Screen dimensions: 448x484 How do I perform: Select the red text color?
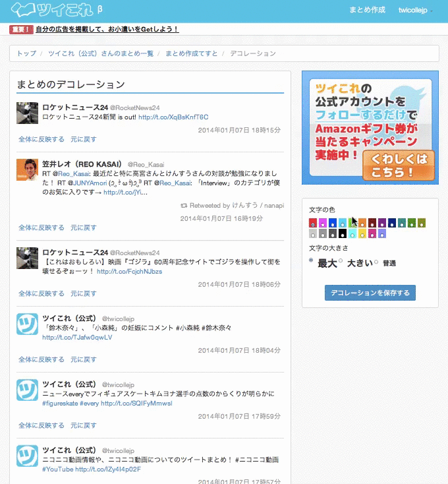(313, 223)
